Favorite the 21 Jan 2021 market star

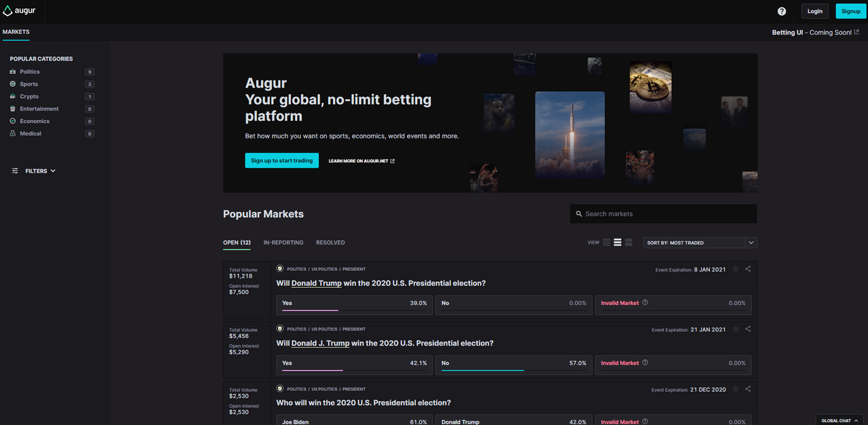pos(736,329)
